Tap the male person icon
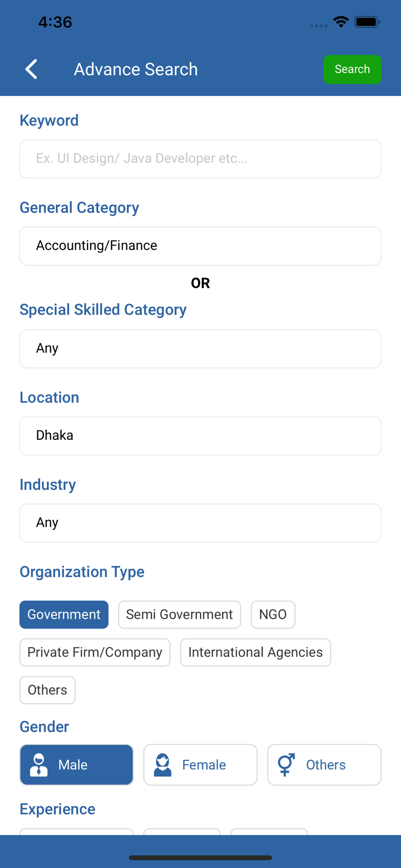Screen dimensions: 401x868 [39, 765]
